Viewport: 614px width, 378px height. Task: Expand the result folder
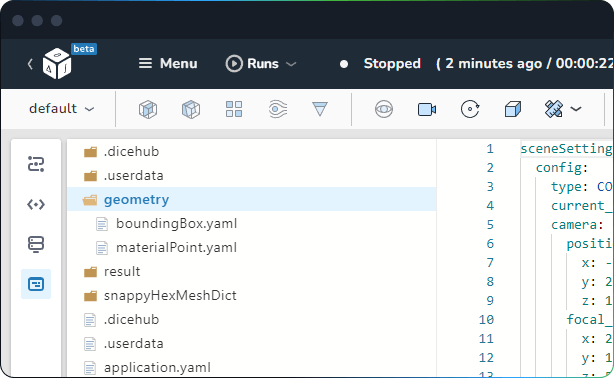(251, 271)
